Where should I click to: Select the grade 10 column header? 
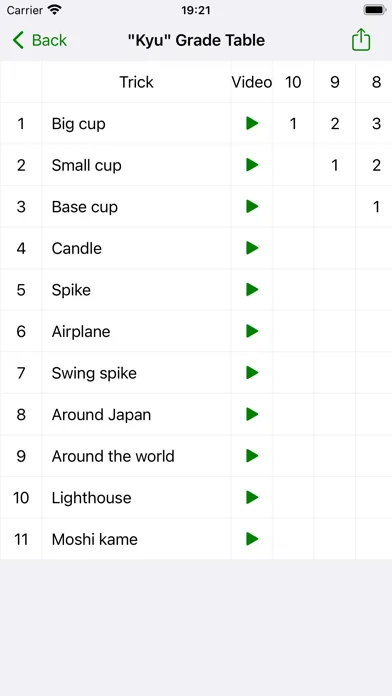tap(293, 82)
